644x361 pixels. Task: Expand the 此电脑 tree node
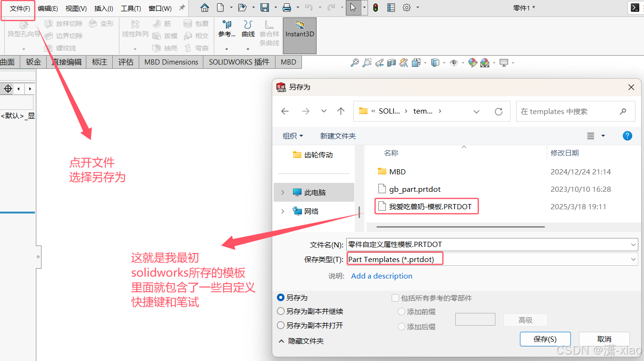283,192
